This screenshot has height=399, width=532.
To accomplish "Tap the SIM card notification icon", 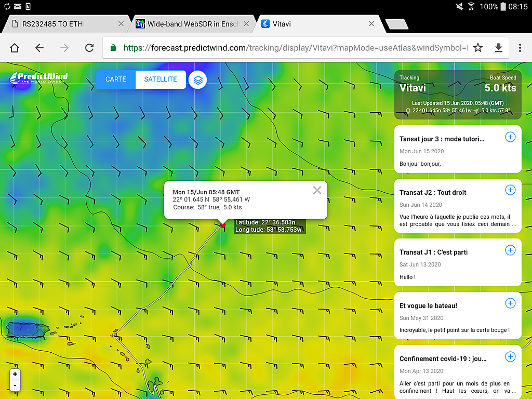I will pyautogui.click(x=28, y=6).
